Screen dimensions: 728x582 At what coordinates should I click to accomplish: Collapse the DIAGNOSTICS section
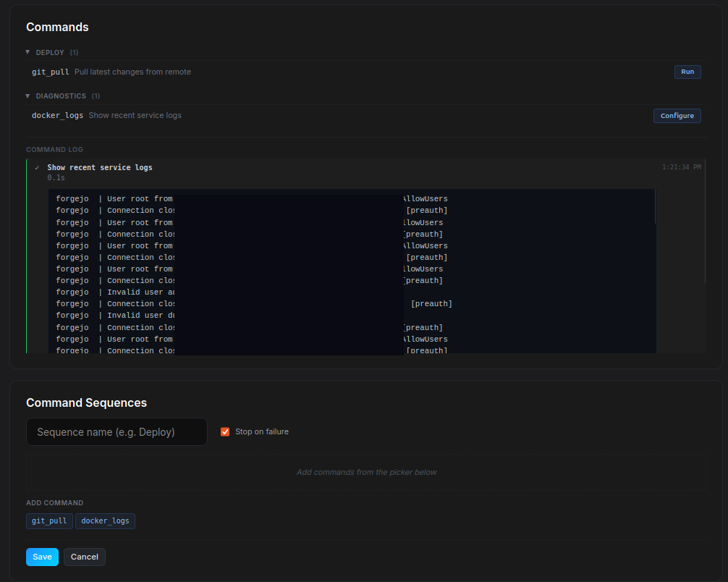27,96
